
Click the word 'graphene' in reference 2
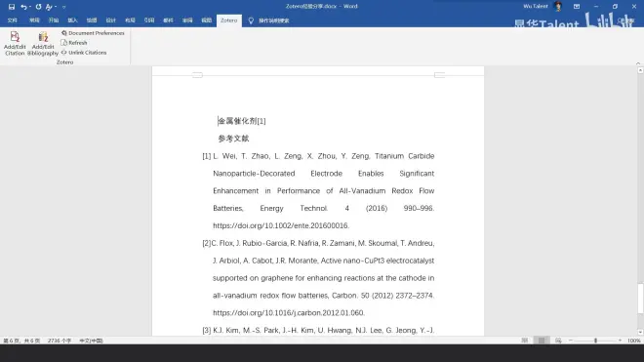click(x=277, y=278)
